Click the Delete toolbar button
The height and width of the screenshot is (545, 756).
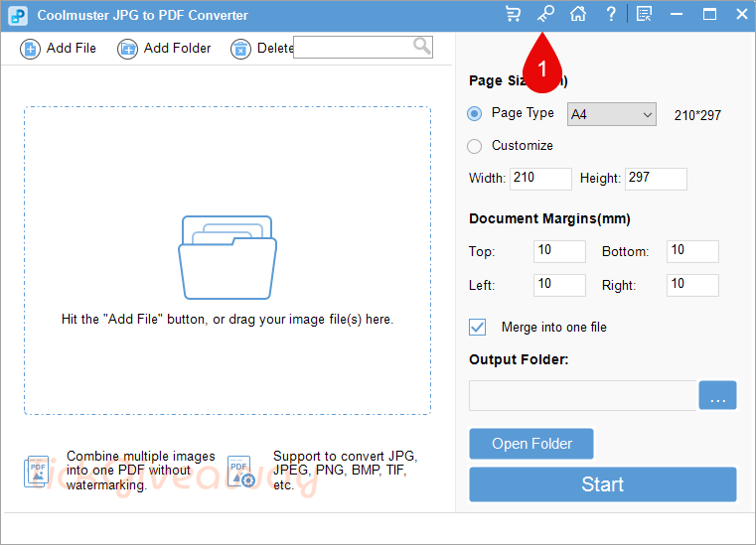[262, 49]
